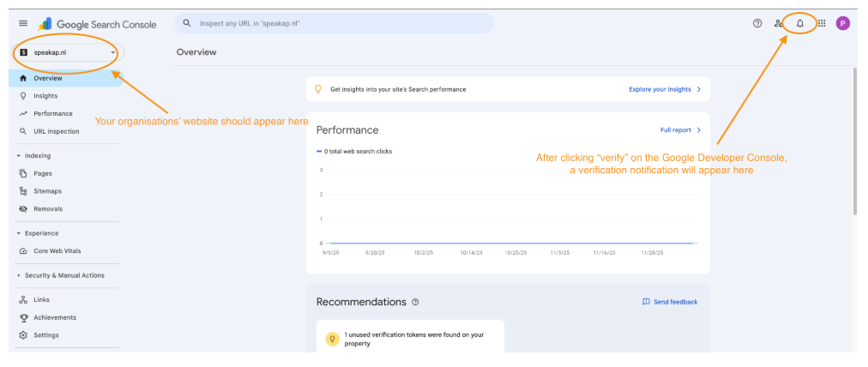Click the Recommendations heading
The width and height of the screenshot is (868, 367).
(361, 302)
